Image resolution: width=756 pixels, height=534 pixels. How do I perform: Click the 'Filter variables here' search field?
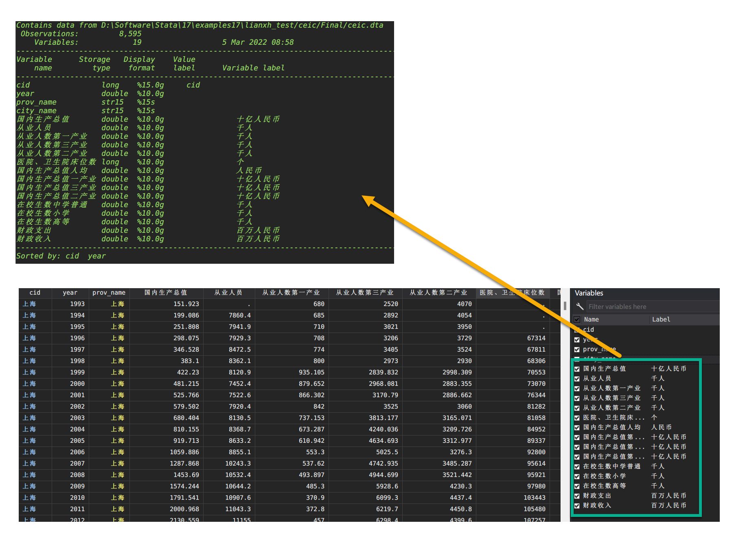point(651,306)
